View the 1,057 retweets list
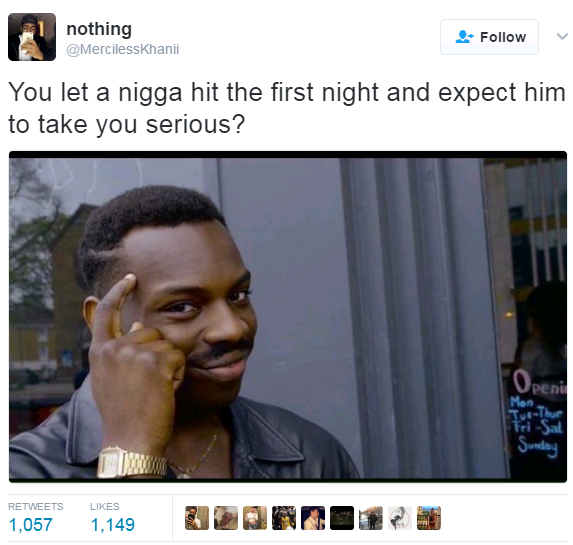This screenshot has height=545, width=573. pyautogui.click(x=30, y=525)
